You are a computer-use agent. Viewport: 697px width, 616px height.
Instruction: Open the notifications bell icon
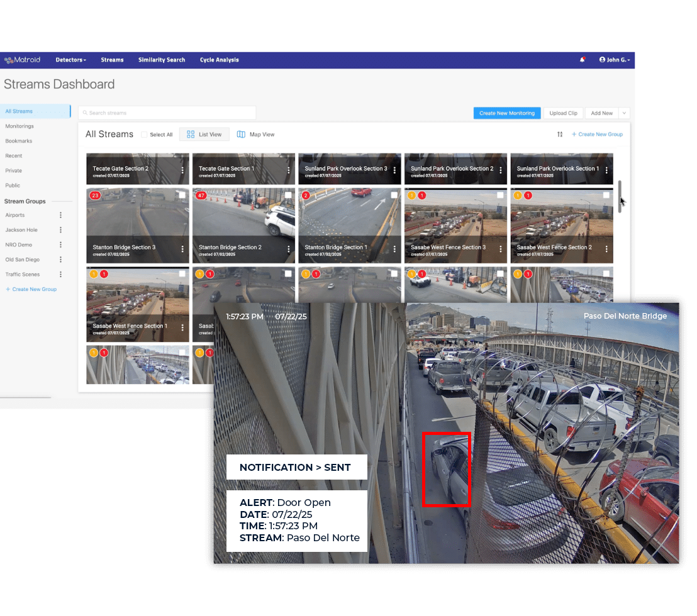(x=583, y=60)
